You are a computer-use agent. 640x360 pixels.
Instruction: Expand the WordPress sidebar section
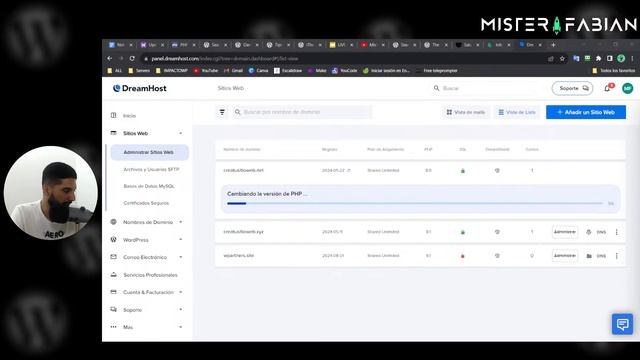(x=180, y=240)
